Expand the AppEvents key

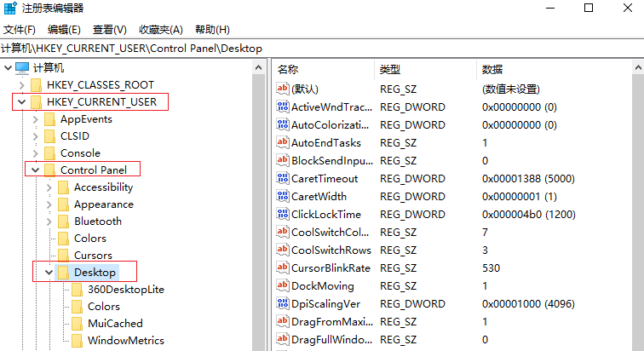coord(35,119)
